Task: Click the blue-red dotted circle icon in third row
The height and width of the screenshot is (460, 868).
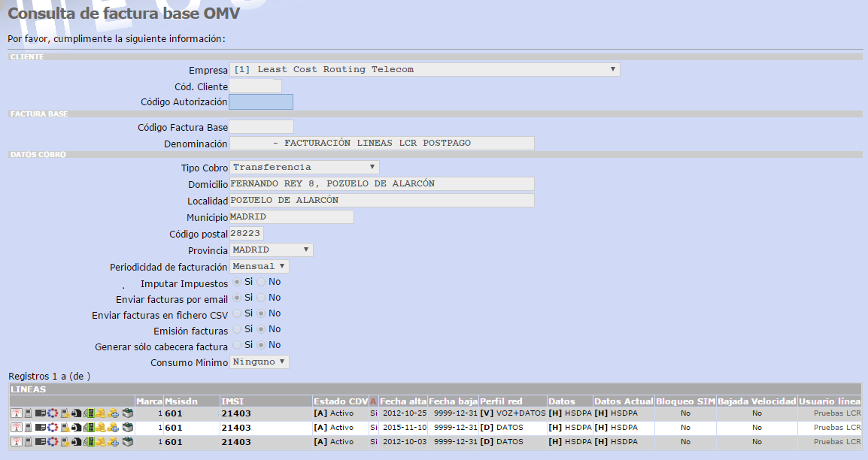Action: pos(53,442)
